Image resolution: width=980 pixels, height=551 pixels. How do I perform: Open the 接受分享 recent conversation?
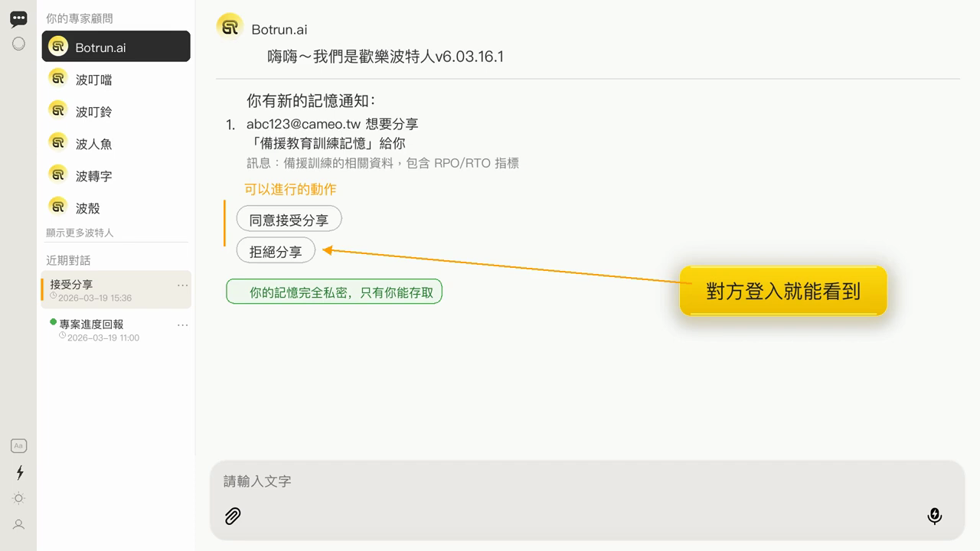point(116,290)
